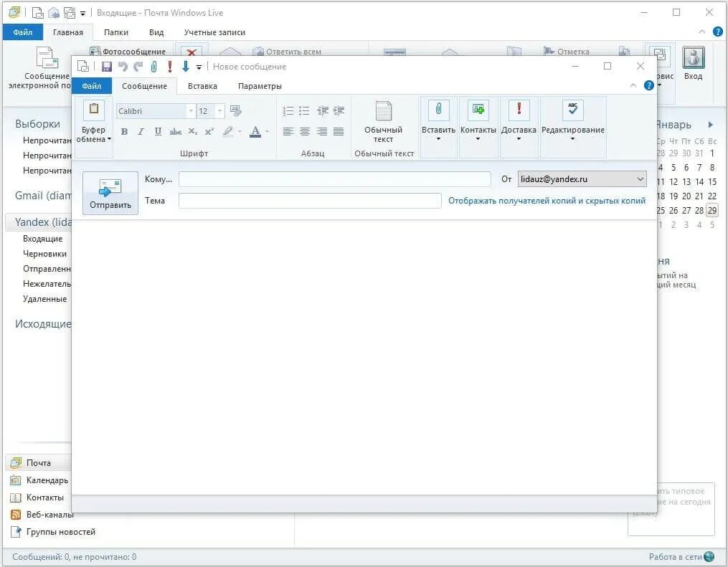Viewport: 728px width, 567px height.
Task: Apply numbered list formatting
Action: point(288,111)
